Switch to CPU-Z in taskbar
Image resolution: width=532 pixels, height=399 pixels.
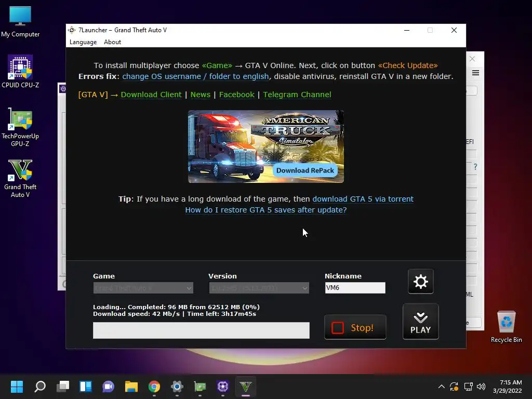[x=222, y=387]
